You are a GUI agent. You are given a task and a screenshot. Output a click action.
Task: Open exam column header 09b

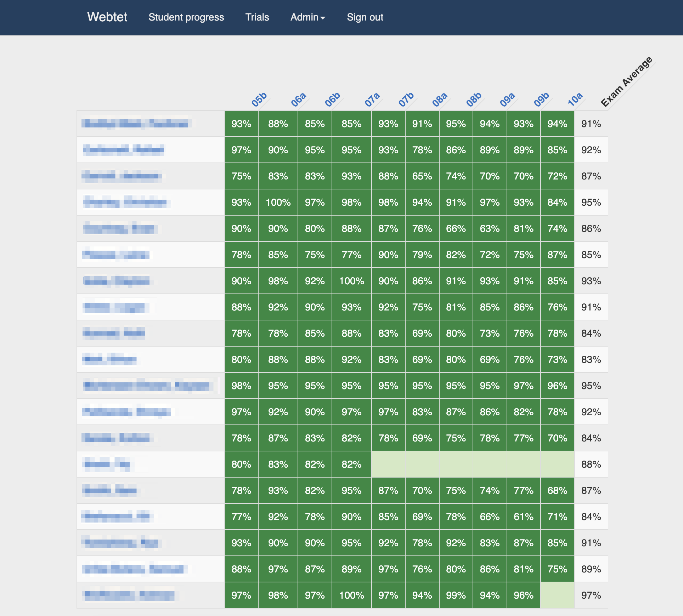[542, 99]
